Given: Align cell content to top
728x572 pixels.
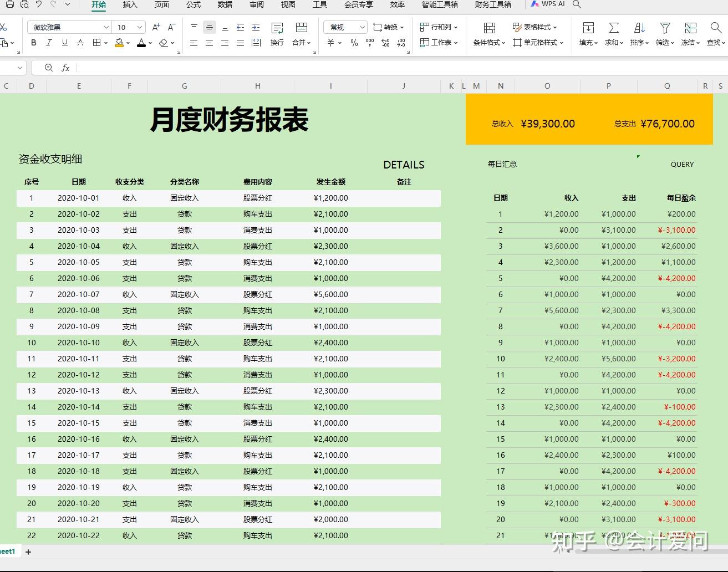Looking at the screenshot, I should click(194, 27).
